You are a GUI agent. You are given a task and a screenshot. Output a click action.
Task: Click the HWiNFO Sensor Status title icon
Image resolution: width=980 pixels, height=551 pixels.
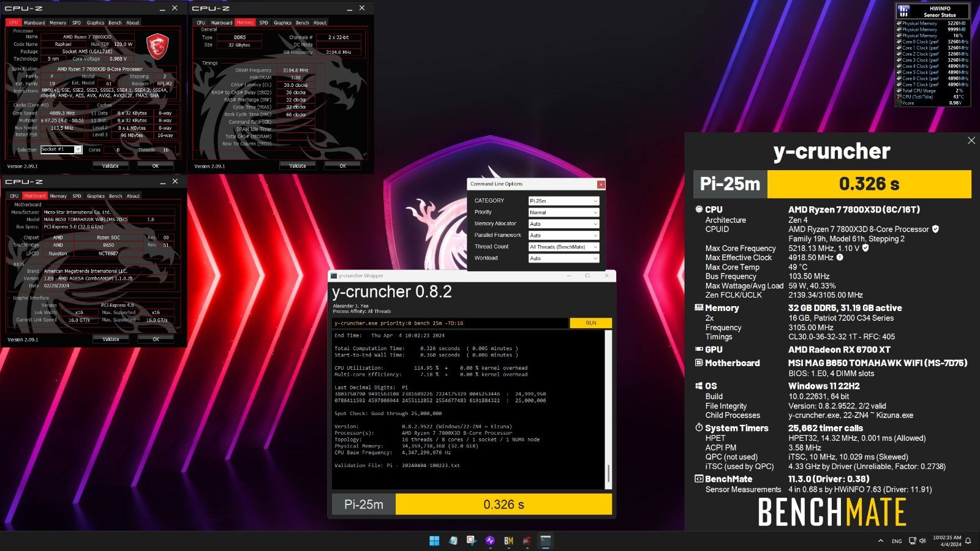point(904,11)
